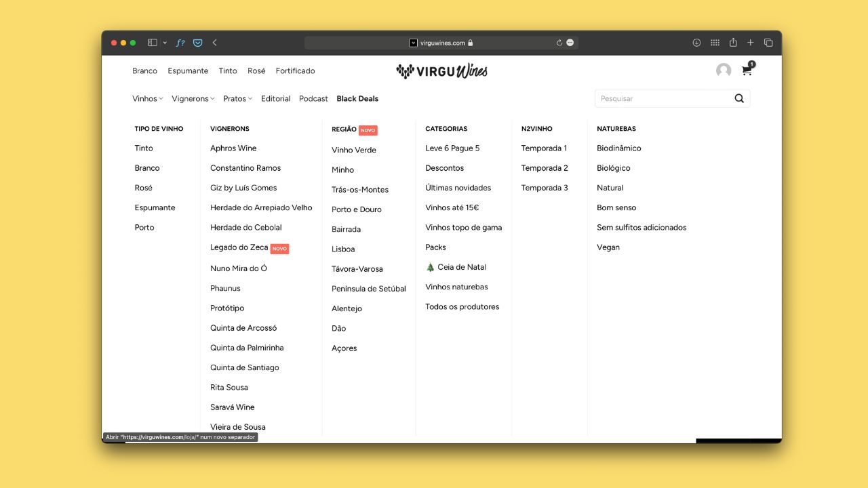The width and height of the screenshot is (868, 488).
Task: Select Fortificado in the top bar
Action: [296, 70]
